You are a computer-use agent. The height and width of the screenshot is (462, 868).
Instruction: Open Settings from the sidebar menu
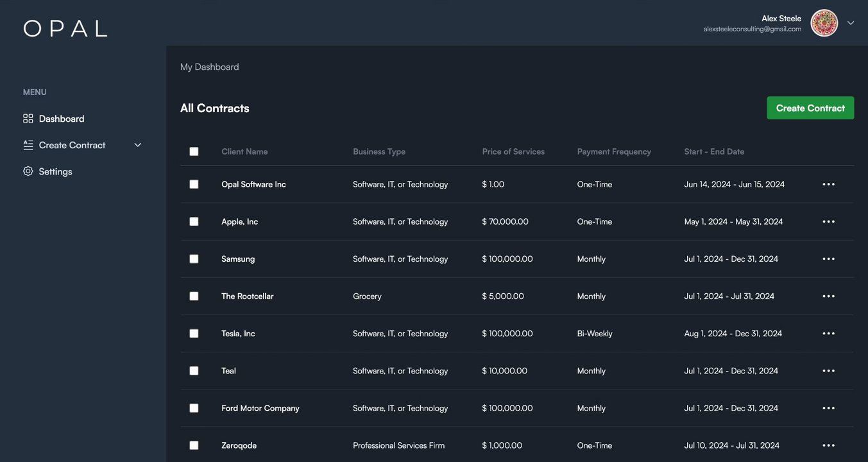tap(55, 171)
